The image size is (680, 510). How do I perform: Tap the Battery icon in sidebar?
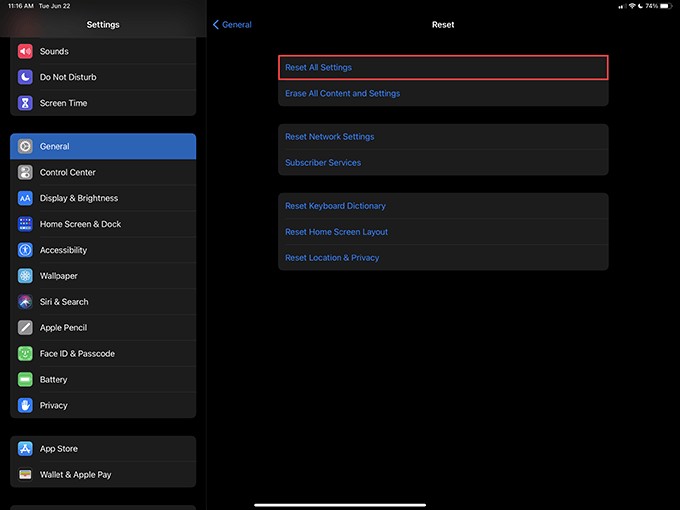(25, 379)
